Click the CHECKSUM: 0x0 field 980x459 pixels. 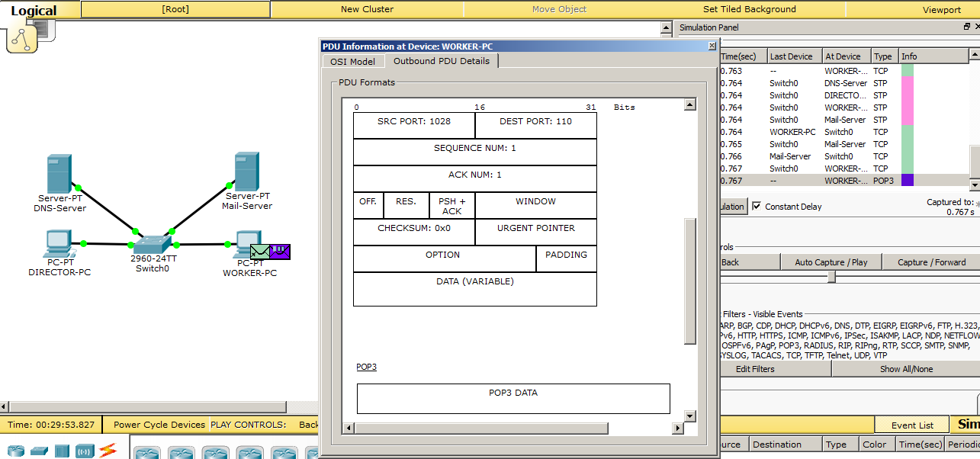414,233
